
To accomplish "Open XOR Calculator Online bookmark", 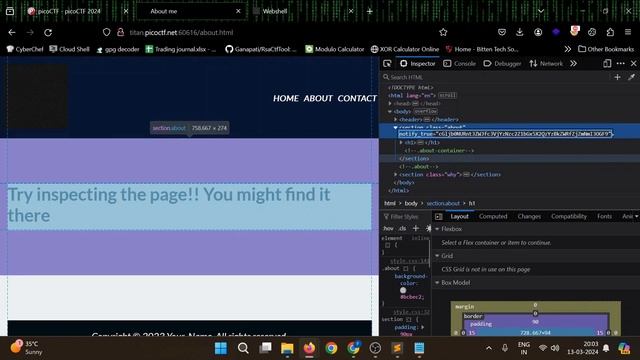I will [405, 49].
